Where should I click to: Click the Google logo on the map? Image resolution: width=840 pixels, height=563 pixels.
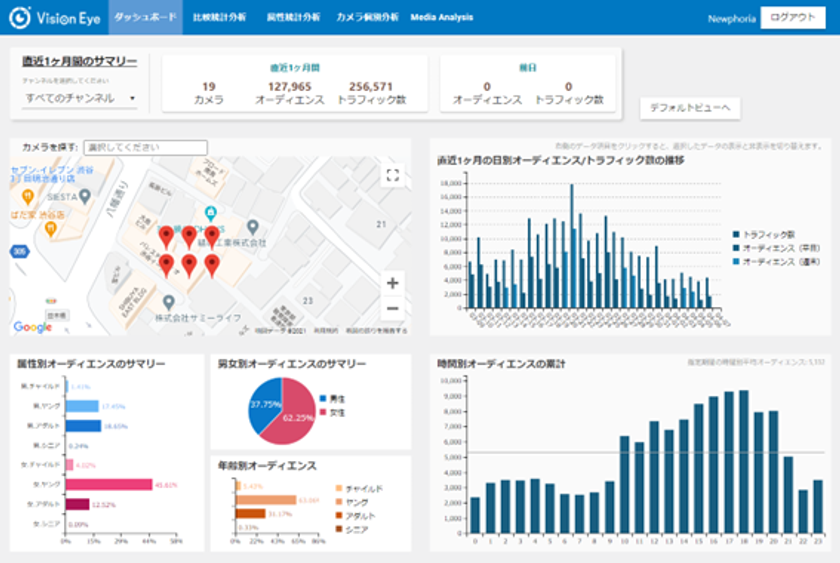(x=32, y=327)
